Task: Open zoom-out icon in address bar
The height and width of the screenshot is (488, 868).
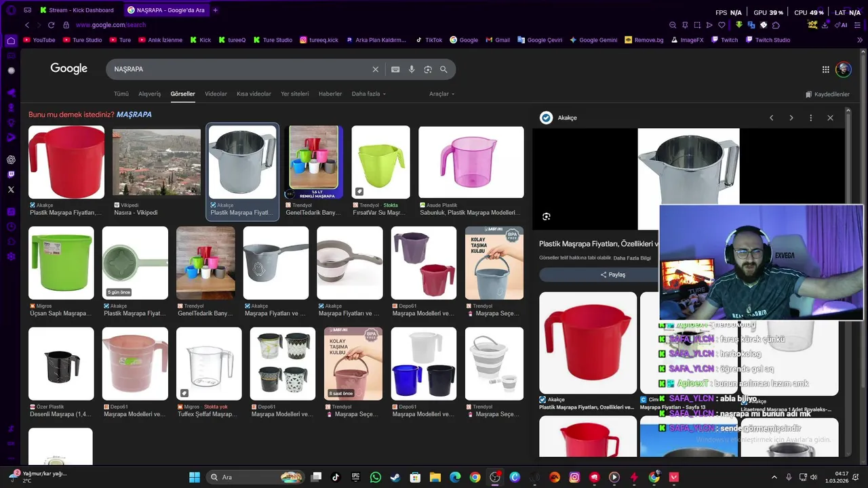Action: [x=673, y=25]
